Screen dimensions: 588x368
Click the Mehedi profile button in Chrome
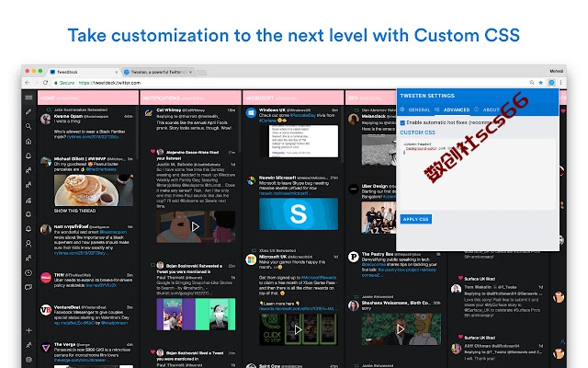(x=556, y=71)
